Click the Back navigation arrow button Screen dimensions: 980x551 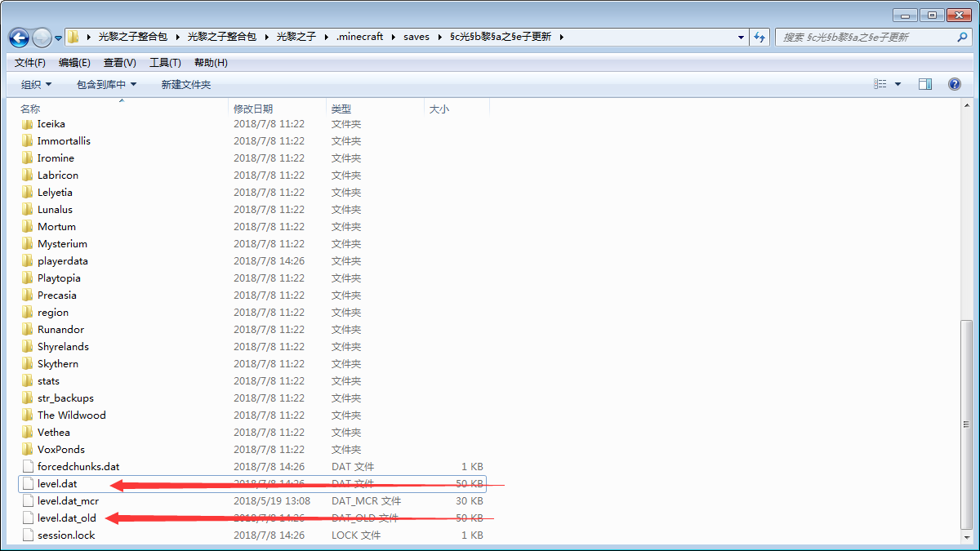(20, 37)
